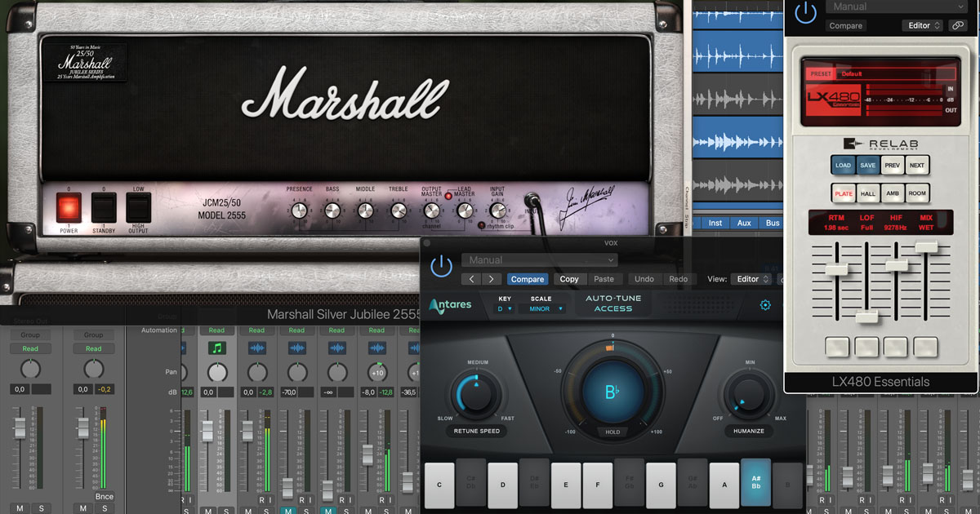This screenshot has height=514, width=980.
Task: Click the Retune Speed knob
Action: click(x=478, y=393)
